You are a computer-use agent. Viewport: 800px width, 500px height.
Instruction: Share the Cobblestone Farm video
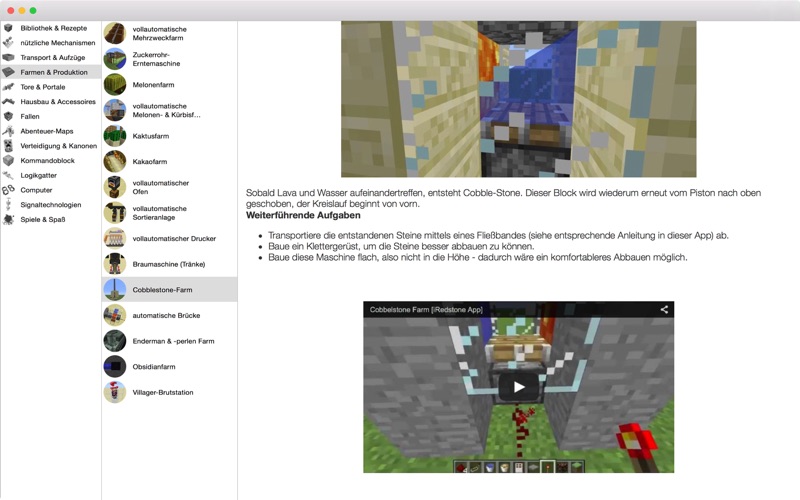(x=664, y=309)
